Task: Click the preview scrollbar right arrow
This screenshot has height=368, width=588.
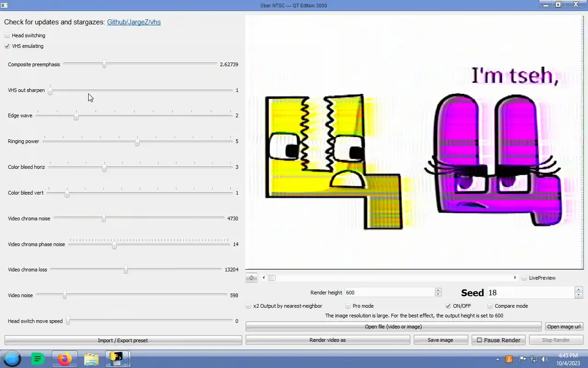Action: [x=515, y=278]
